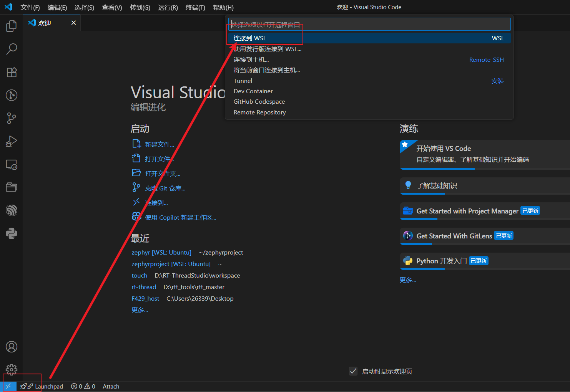570x392 pixels.
Task: Open the Manage gear icon
Action: point(12,370)
